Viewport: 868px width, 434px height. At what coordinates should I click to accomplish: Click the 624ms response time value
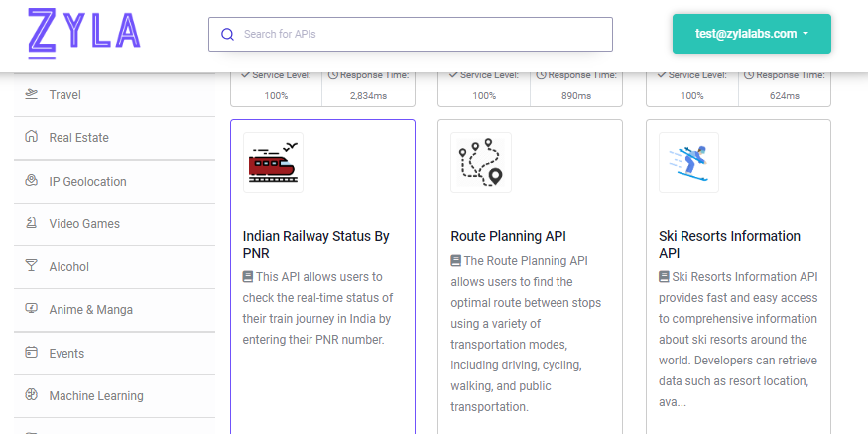coord(785,96)
